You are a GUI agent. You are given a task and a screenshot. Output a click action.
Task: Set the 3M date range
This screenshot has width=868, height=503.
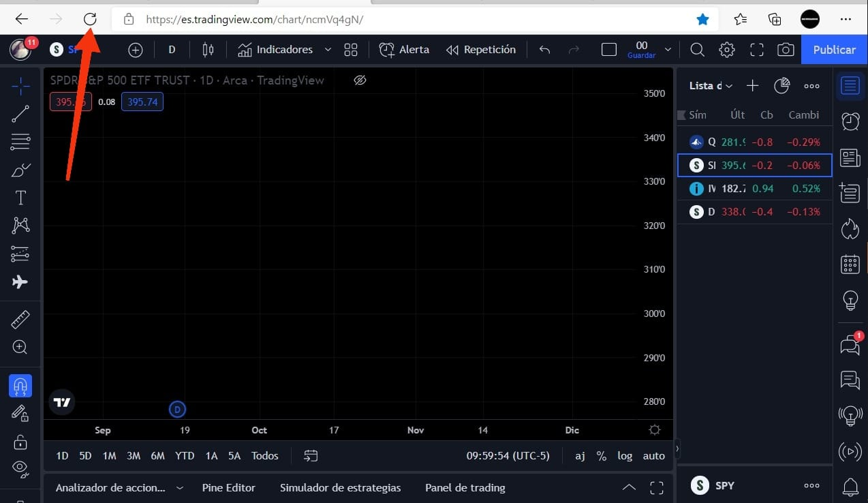point(134,456)
